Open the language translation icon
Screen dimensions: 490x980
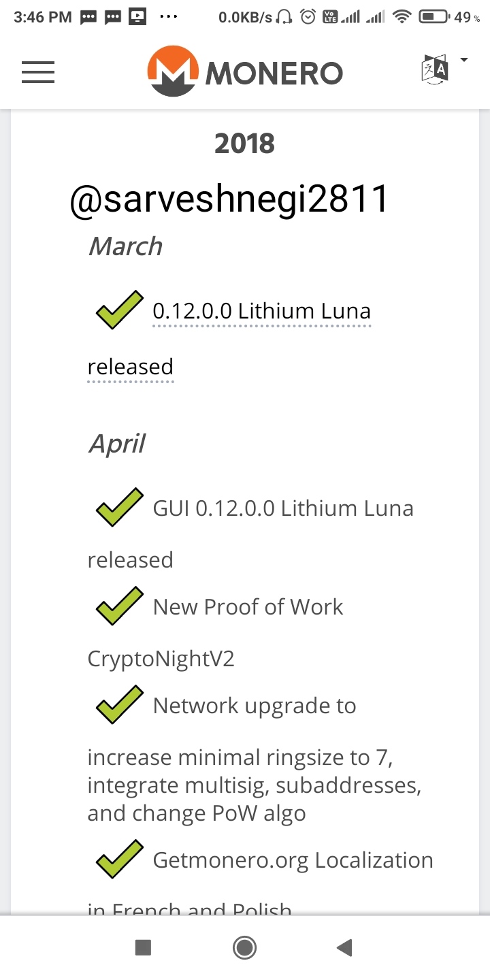pos(435,69)
